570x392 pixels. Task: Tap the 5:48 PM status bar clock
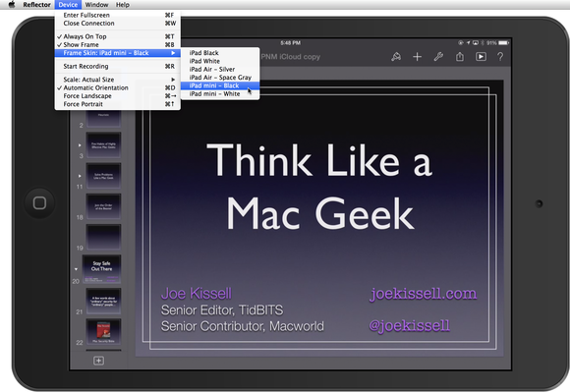tap(291, 43)
